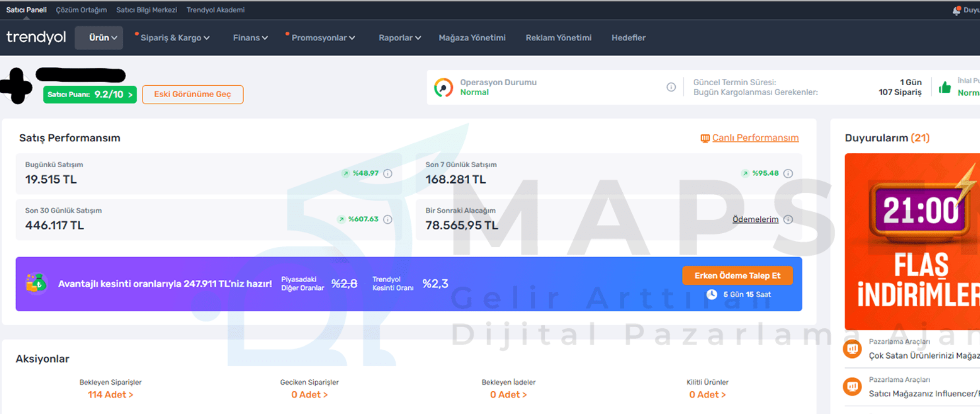Open info icon for Son 30 Günlük Satışım

(387, 219)
